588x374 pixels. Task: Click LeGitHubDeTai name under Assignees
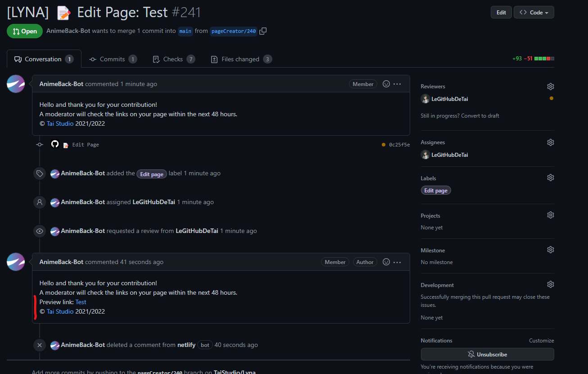[x=450, y=155]
